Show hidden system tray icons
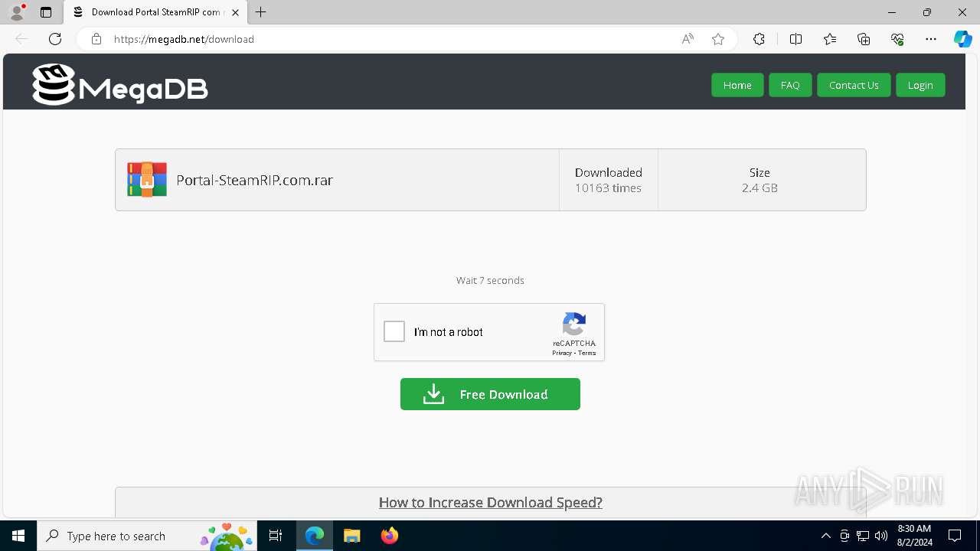This screenshot has width=980, height=551. tap(825, 536)
